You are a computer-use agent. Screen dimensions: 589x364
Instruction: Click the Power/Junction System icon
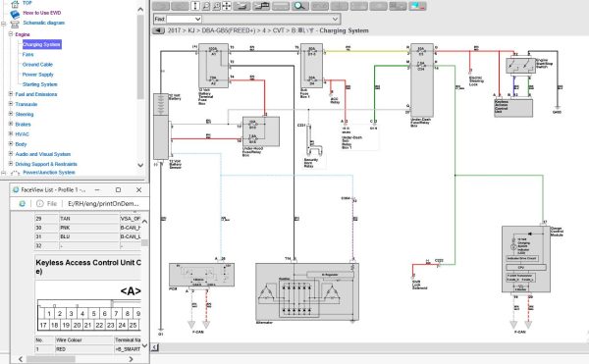pos(15,173)
